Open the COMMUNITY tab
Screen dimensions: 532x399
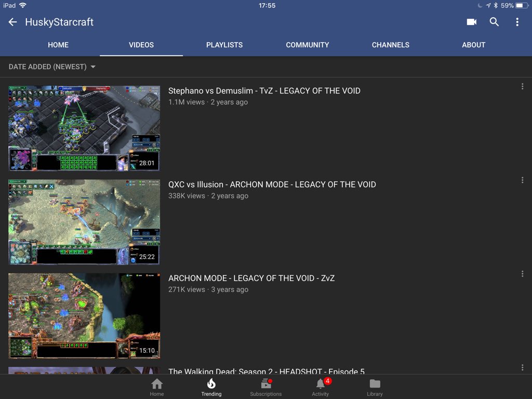pos(308,45)
